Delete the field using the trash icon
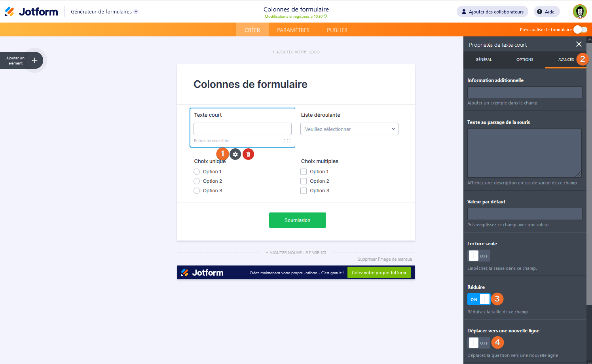The image size is (592, 364). 248,154
